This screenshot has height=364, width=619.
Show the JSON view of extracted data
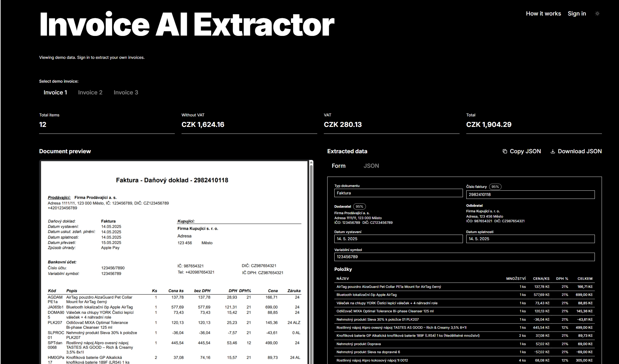(371, 166)
